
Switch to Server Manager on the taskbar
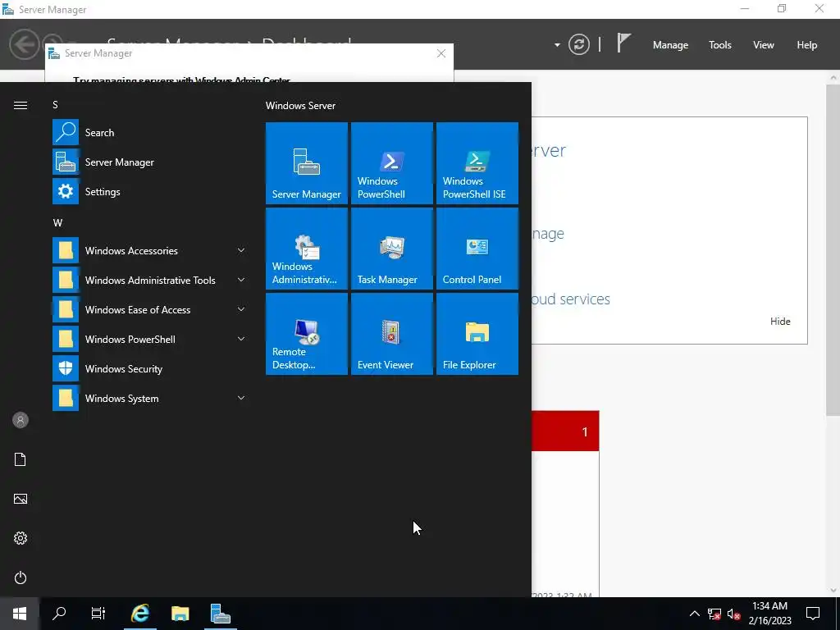tap(220, 614)
